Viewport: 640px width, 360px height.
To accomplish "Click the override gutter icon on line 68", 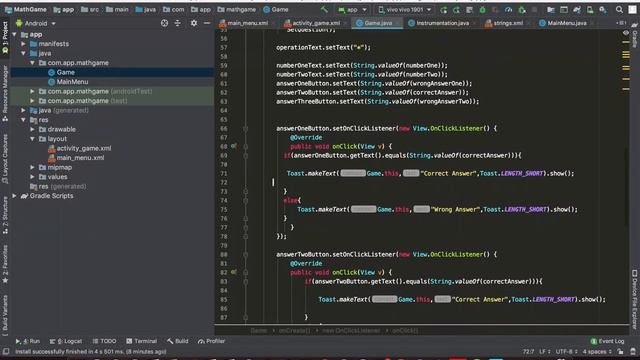I will coord(234,146).
